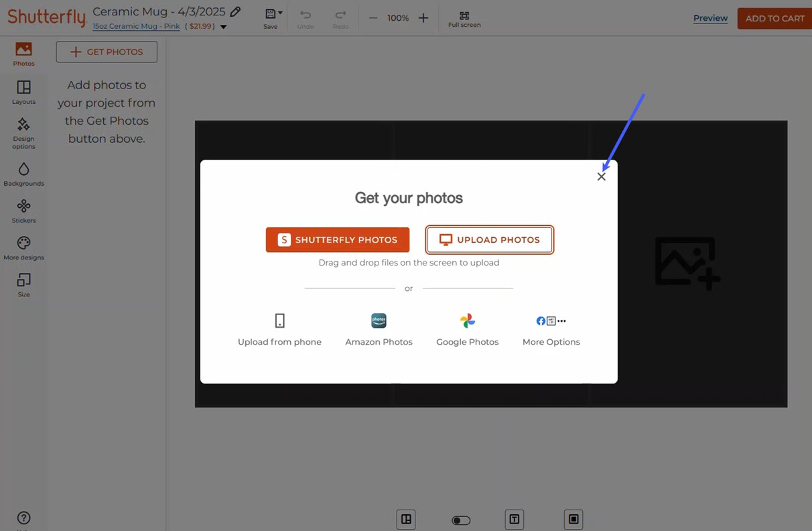Click bottom toolbar frame icon

pyautogui.click(x=573, y=520)
